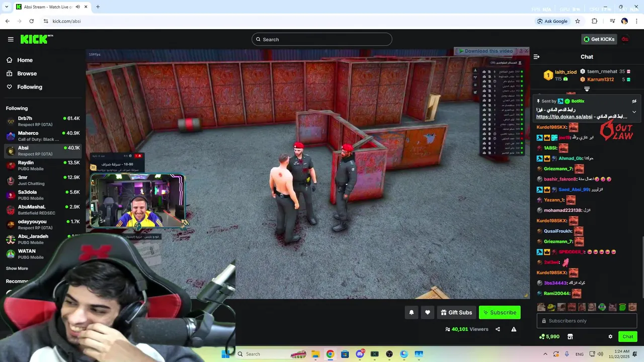Share the stream via share icon

point(498,329)
